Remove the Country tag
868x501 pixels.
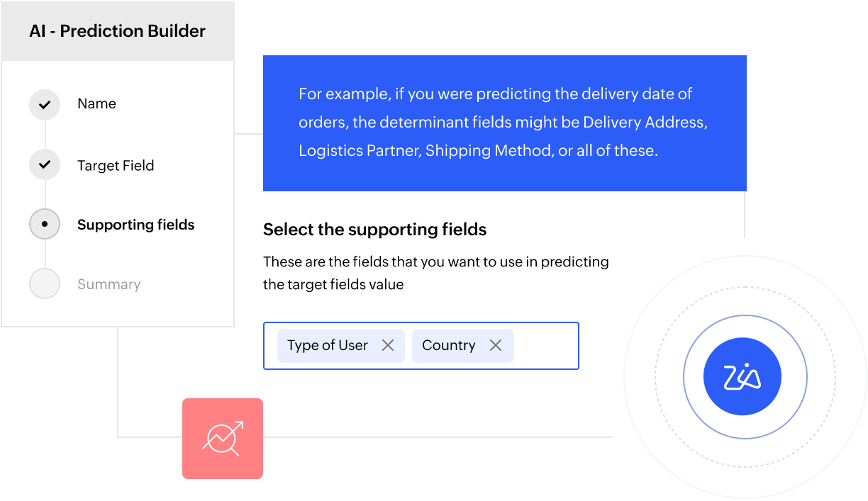pos(496,345)
